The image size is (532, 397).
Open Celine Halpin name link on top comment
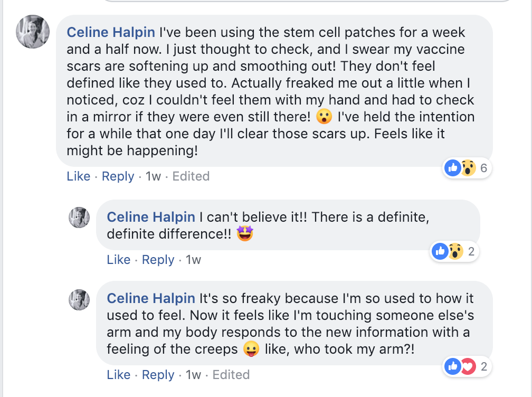[x=111, y=33]
